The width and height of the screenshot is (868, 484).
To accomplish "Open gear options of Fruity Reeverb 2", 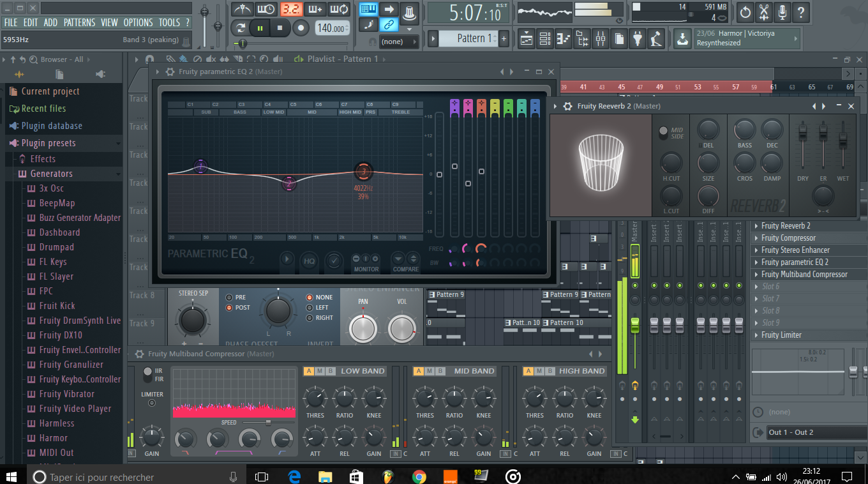I will tap(568, 106).
